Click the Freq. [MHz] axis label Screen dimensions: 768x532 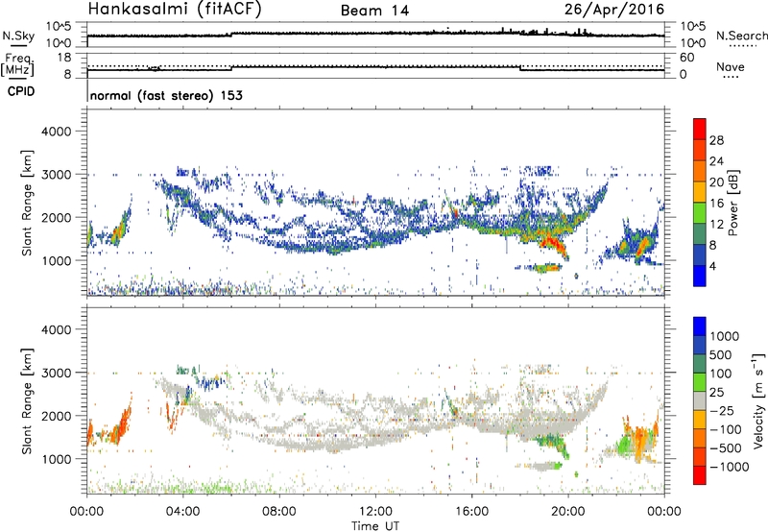(17, 64)
